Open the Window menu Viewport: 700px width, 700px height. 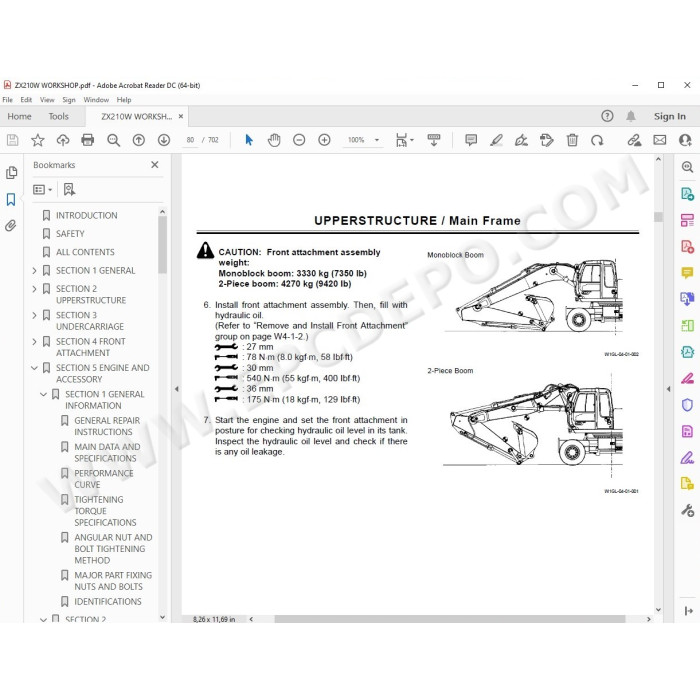[96, 100]
